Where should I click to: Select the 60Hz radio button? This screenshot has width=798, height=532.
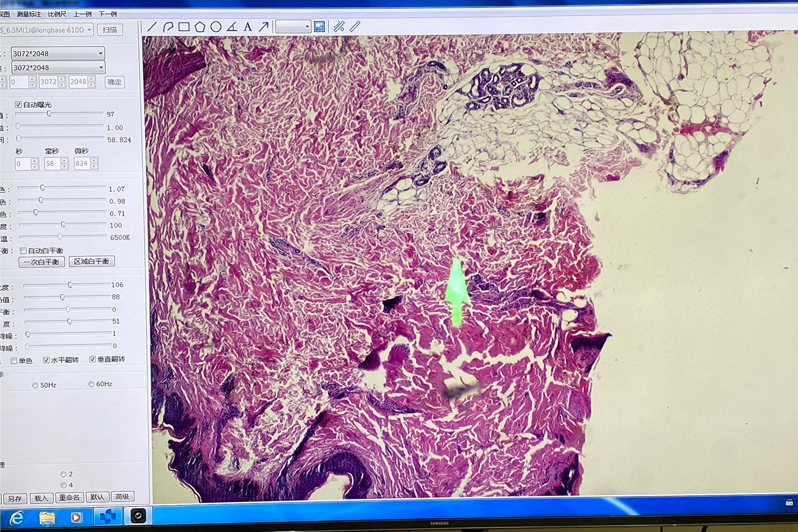[91, 384]
